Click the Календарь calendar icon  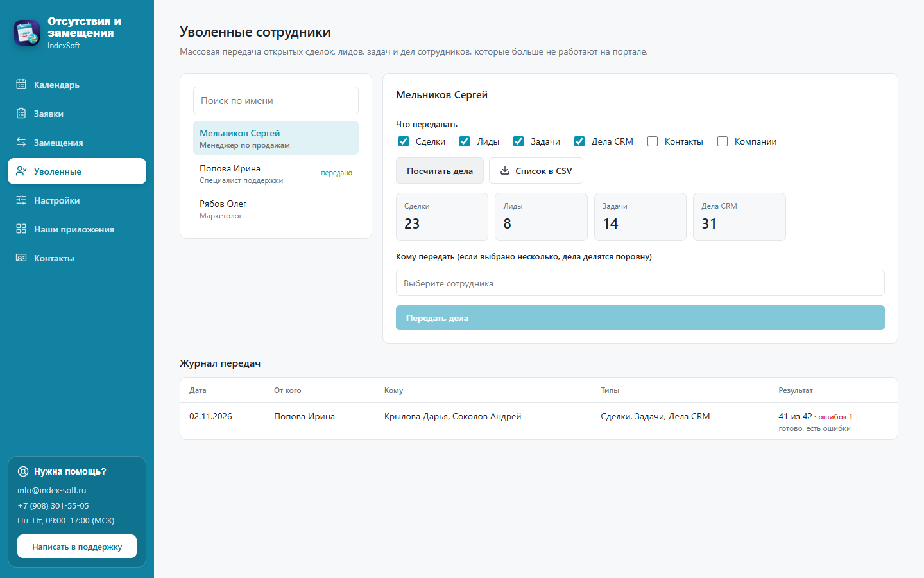pos(21,84)
